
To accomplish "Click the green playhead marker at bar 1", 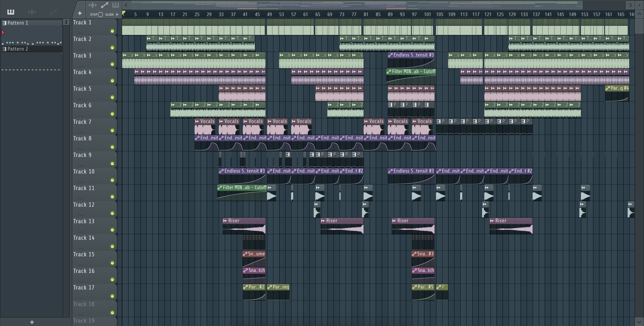I will click(123, 13).
